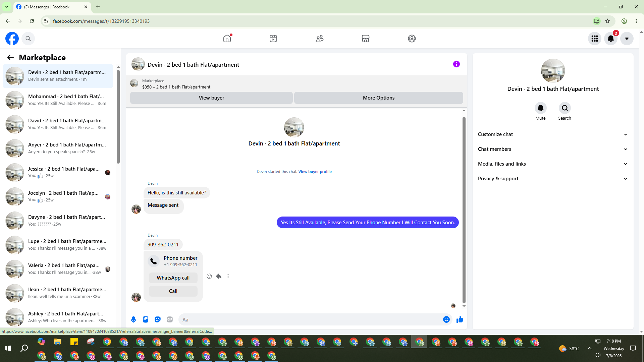Image resolution: width=644 pixels, height=362 pixels.
Task: Click the More Options button
Action: pos(379,98)
